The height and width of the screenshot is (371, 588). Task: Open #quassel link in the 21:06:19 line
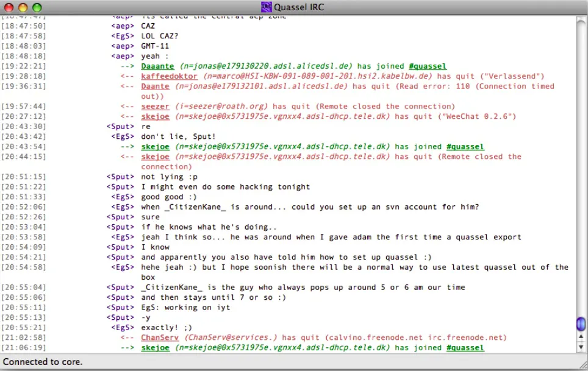coord(465,348)
